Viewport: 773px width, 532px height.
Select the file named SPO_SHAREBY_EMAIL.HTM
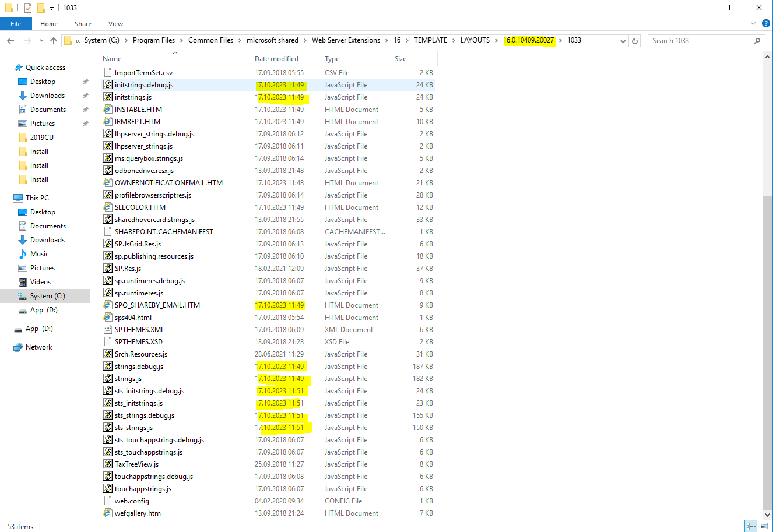pos(157,305)
